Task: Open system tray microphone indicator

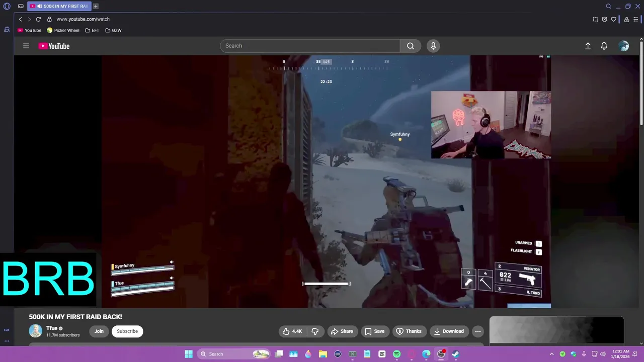Action: click(x=584, y=354)
